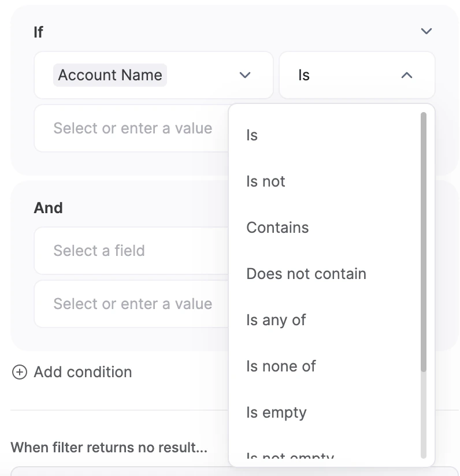Select the partially visible 'Is not empty' option
The width and height of the screenshot is (460, 476).
(x=290, y=455)
